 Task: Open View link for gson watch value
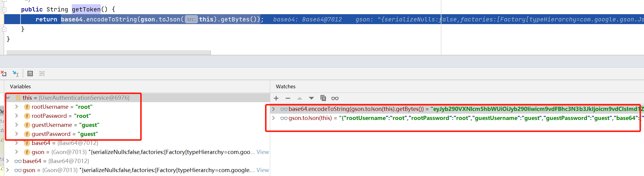[x=263, y=170]
